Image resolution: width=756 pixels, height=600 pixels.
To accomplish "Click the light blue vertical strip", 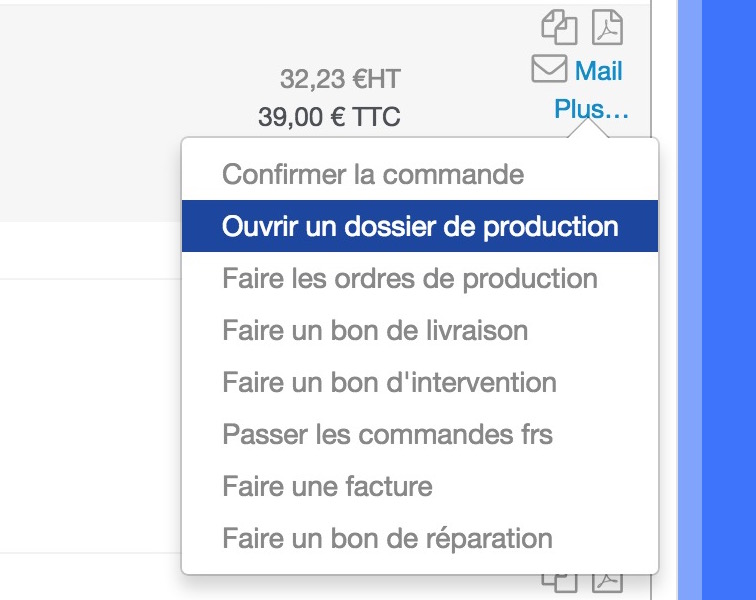I will 689,300.
